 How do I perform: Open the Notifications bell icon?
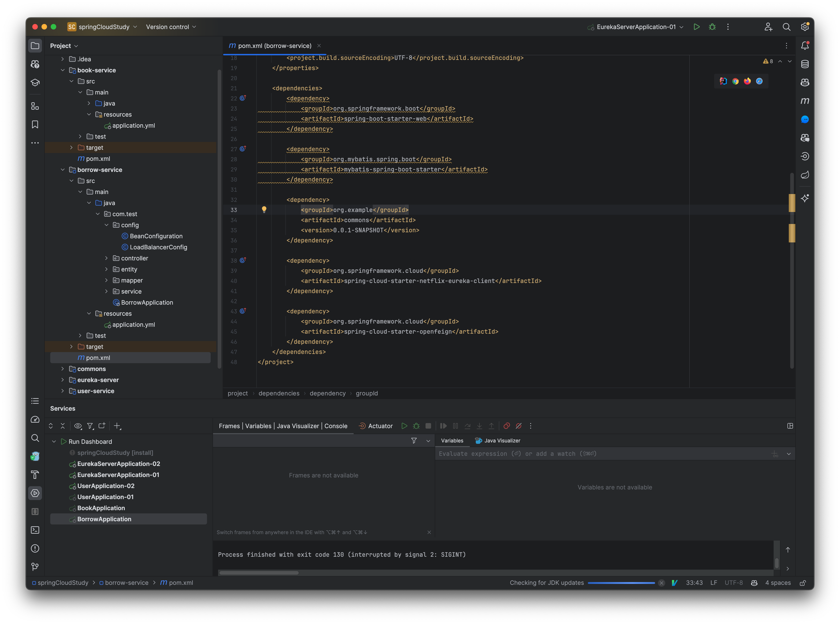click(805, 45)
